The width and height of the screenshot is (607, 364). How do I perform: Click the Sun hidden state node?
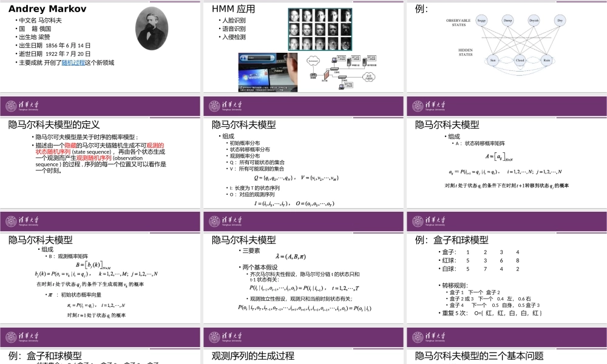[x=493, y=59]
